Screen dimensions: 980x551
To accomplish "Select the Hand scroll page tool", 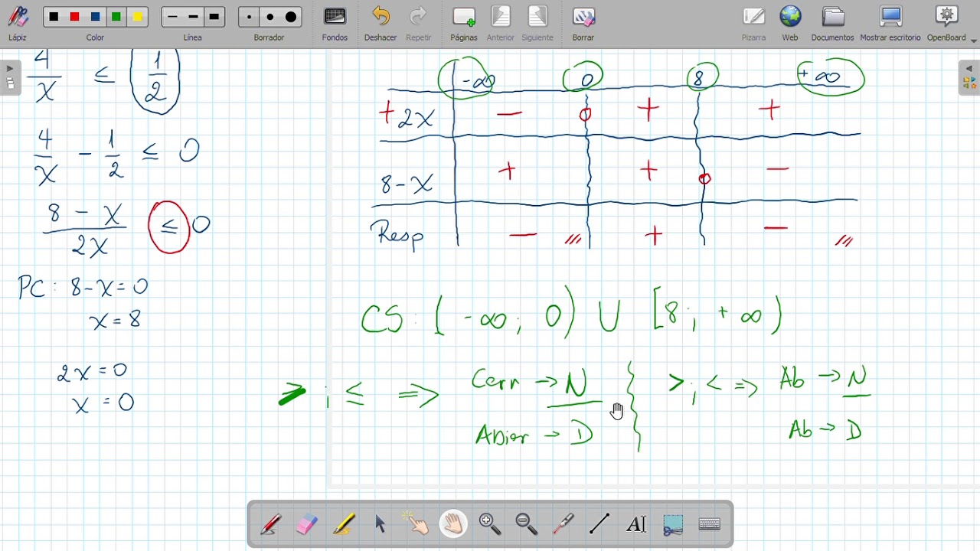I will pyautogui.click(x=453, y=524).
